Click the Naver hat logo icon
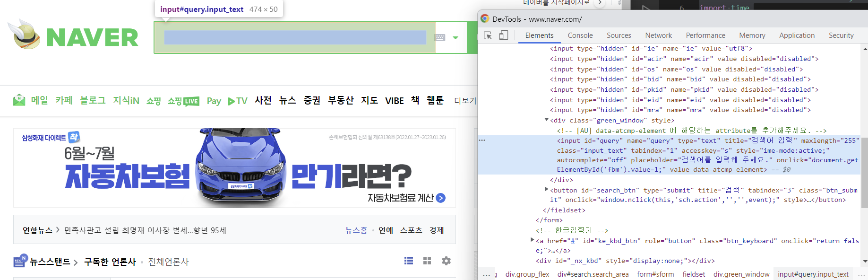Screen dimensions: 868x280 [24, 35]
